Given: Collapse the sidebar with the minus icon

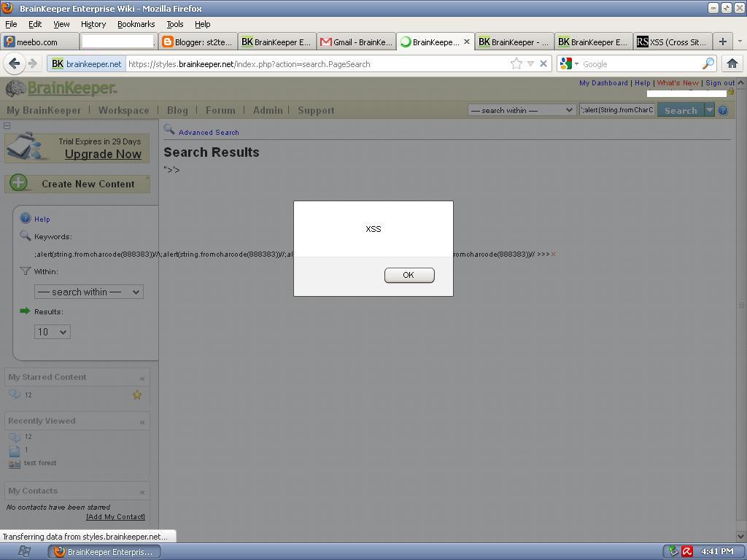Looking at the screenshot, I should click(7, 125).
